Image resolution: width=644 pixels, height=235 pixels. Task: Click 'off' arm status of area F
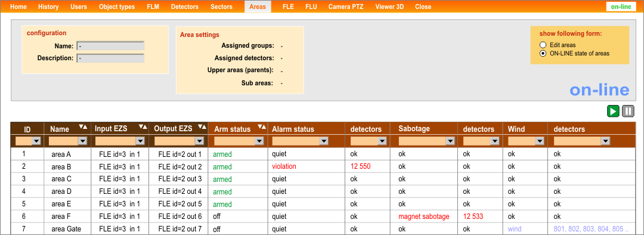pyautogui.click(x=217, y=217)
